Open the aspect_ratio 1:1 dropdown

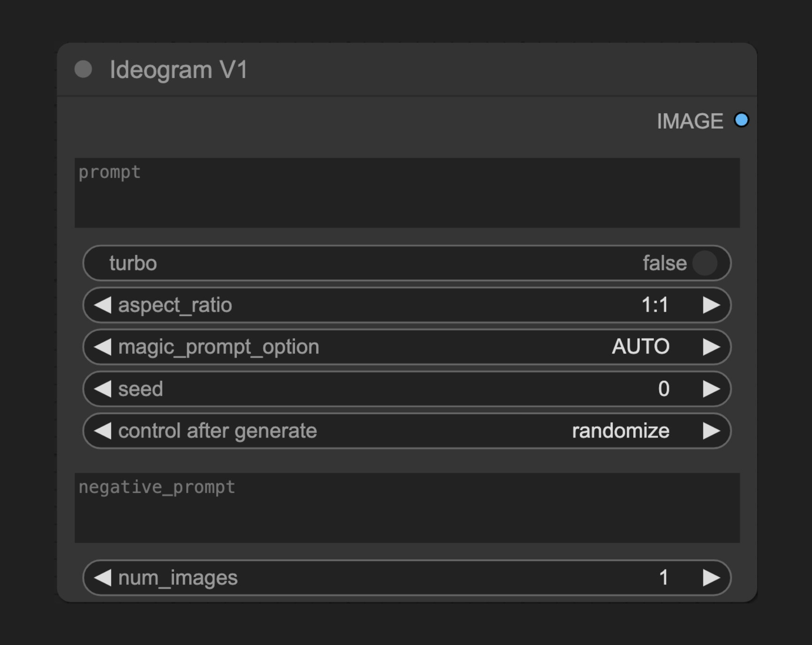click(x=654, y=305)
